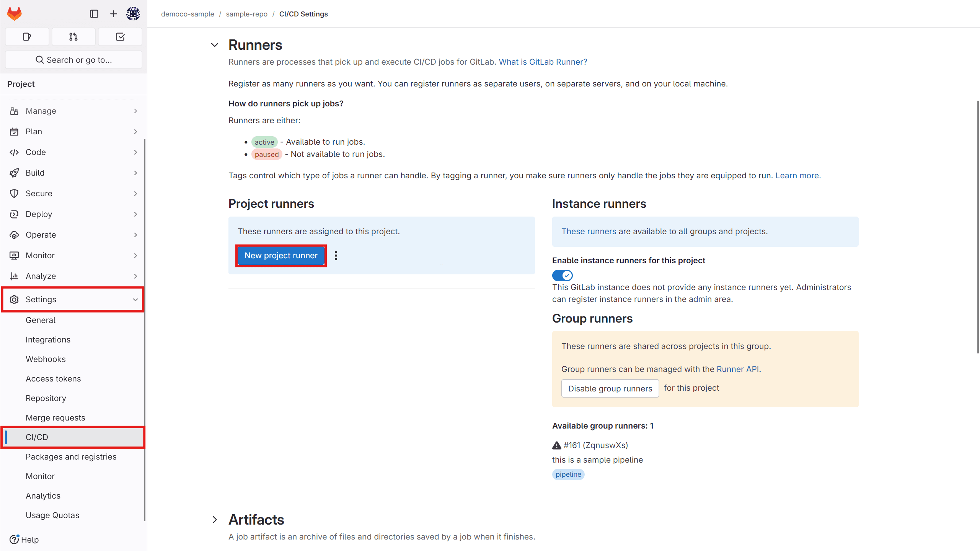Expand the Secure sidebar section
Viewport: 980px width, 551px height.
click(x=73, y=194)
